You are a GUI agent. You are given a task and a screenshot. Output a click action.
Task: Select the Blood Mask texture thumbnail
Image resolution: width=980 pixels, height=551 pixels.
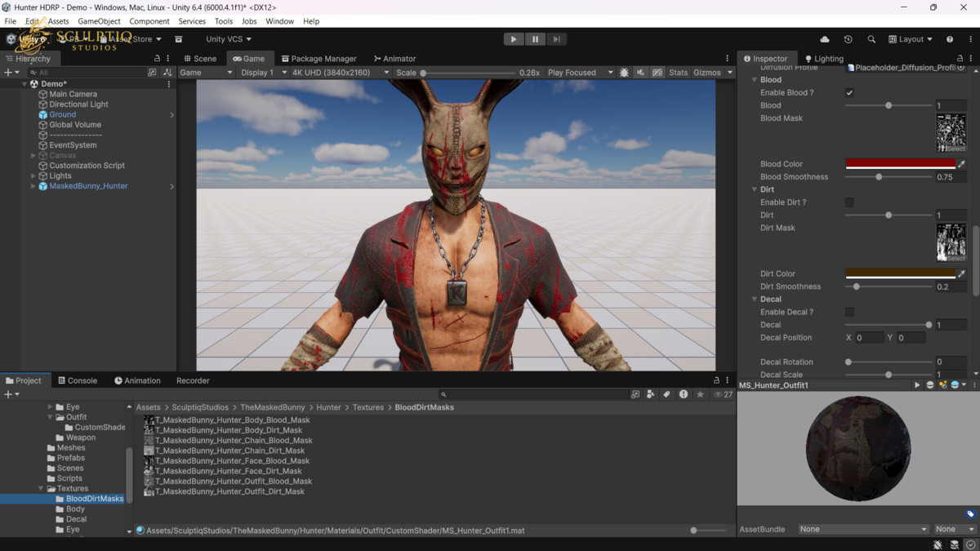[951, 133]
